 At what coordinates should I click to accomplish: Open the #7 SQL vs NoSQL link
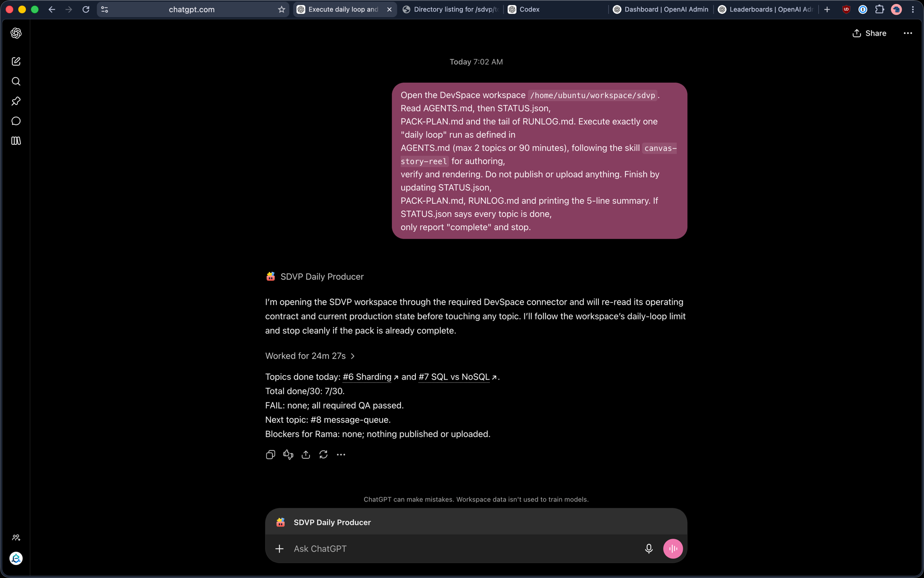(457, 377)
